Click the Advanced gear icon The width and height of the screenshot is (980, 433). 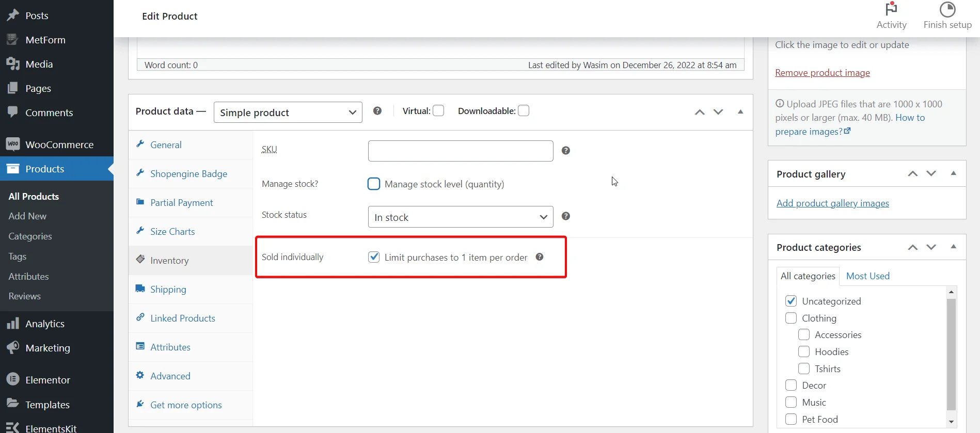[140, 375]
